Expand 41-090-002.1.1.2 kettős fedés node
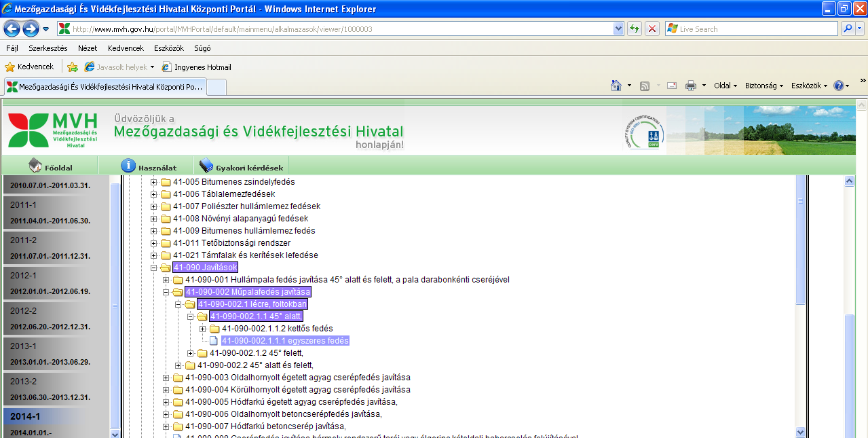This screenshot has width=868, height=438. click(203, 329)
